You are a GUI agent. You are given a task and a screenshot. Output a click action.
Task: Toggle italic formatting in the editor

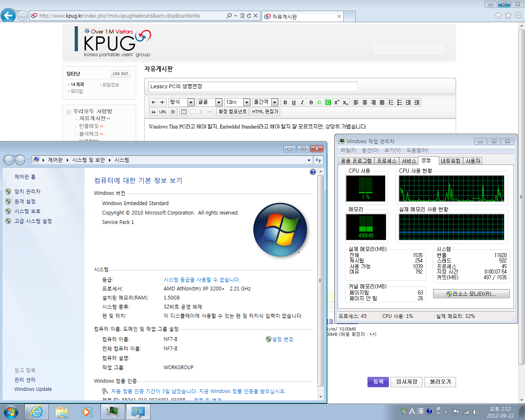pos(302,102)
